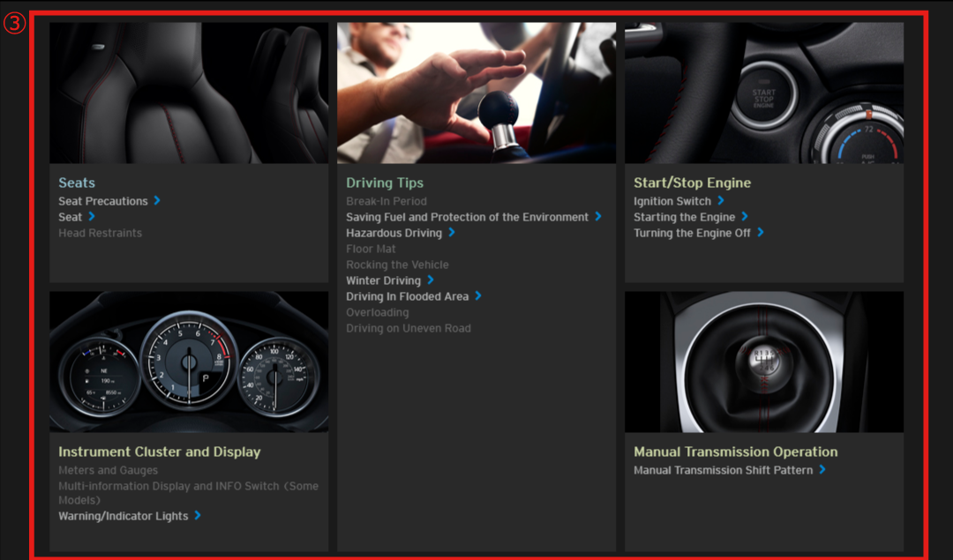
Task: Open the Seat link under Seats
Action: click(x=70, y=217)
